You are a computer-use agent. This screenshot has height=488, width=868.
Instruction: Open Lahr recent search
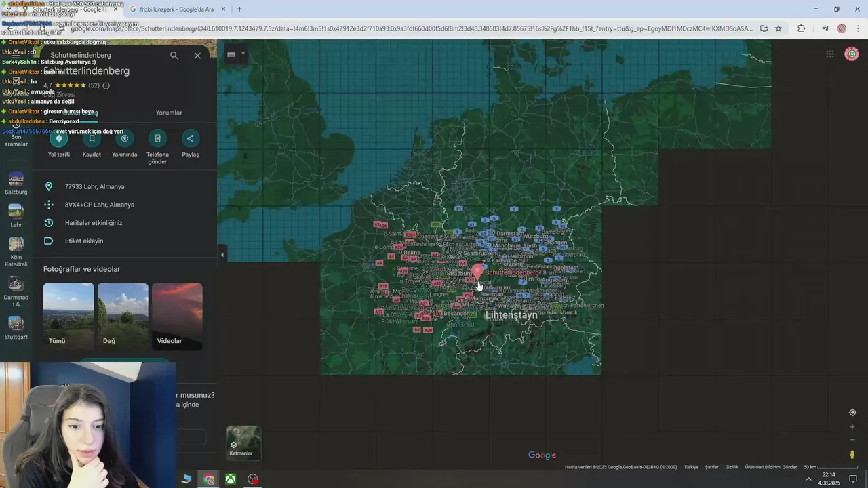pyautogui.click(x=16, y=216)
